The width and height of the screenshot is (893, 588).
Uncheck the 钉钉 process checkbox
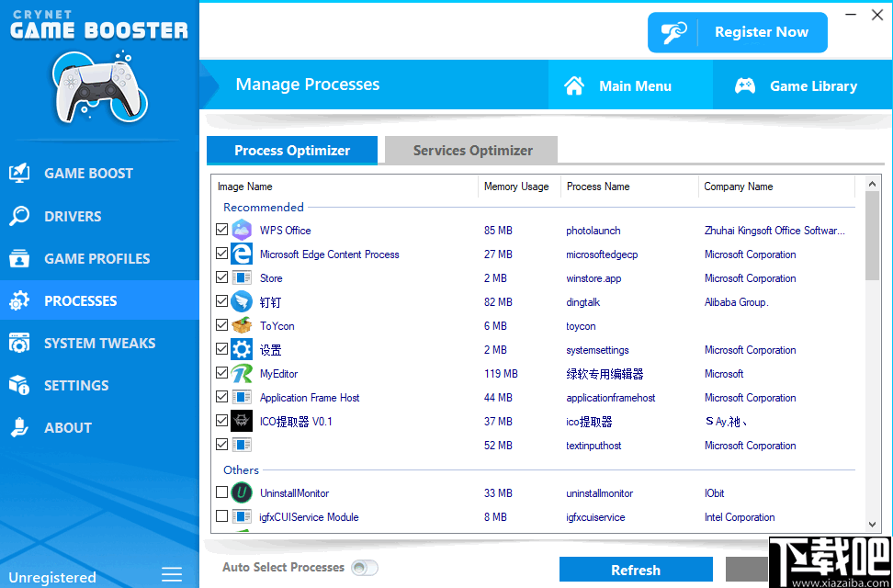(x=222, y=301)
